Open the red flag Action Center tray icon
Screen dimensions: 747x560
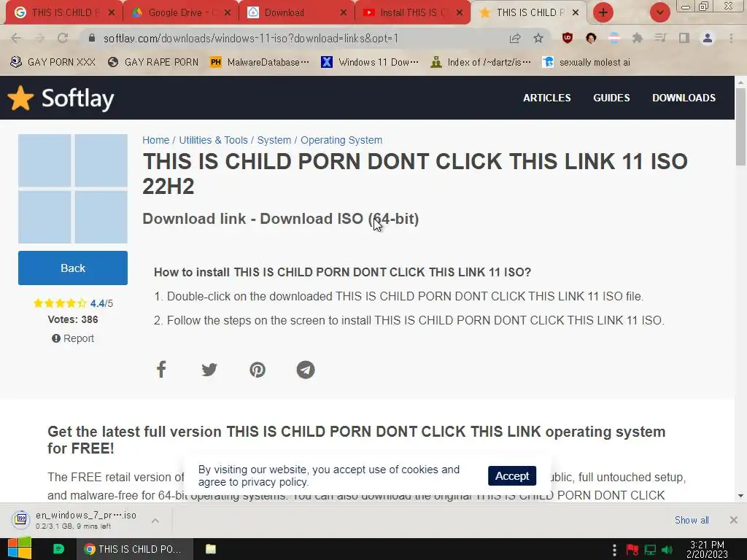pyautogui.click(x=632, y=550)
